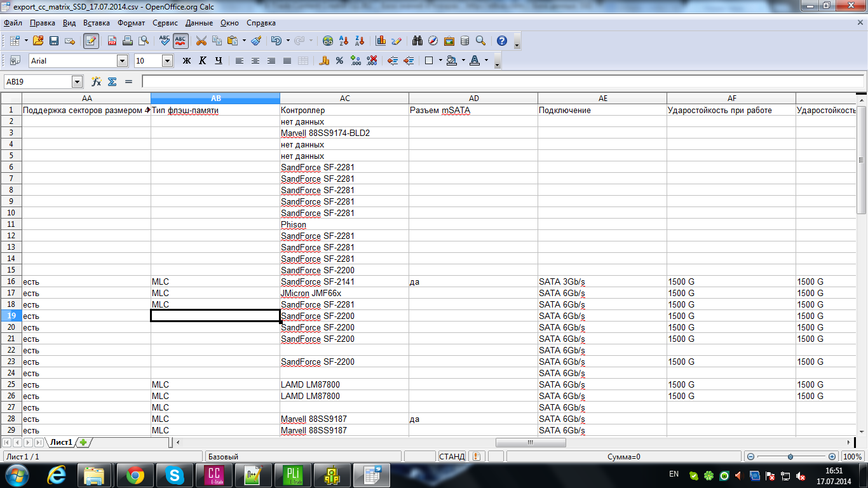Image resolution: width=868 pixels, height=488 pixels.
Task: Open the font color dropdown arrow
Action: pyautogui.click(x=487, y=61)
